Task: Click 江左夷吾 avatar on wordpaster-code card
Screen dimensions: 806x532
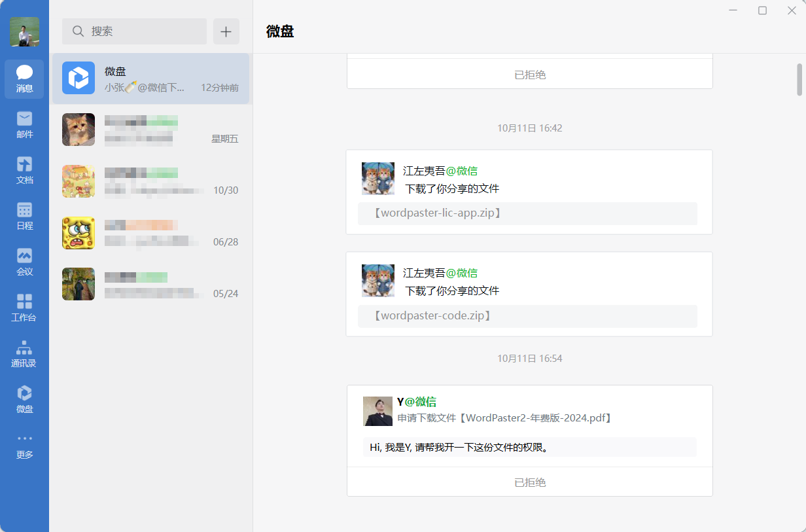Action: (x=378, y=281)
